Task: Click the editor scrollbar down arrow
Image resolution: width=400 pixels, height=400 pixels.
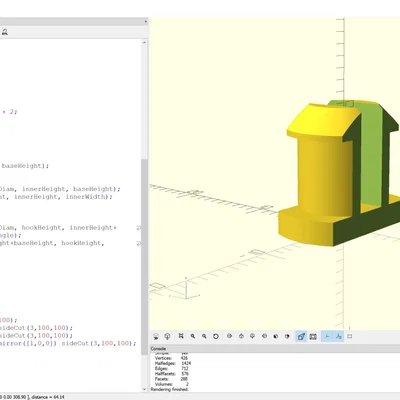Action: [144, 389]
